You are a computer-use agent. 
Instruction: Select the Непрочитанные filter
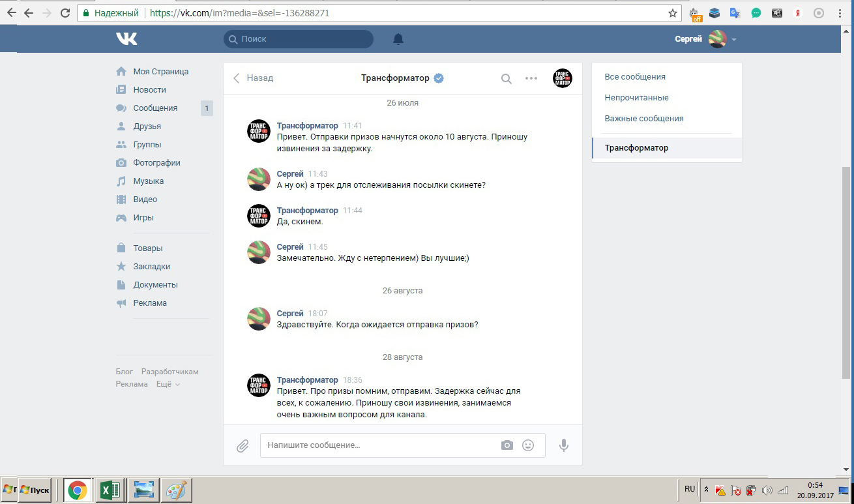coord(636,98)
